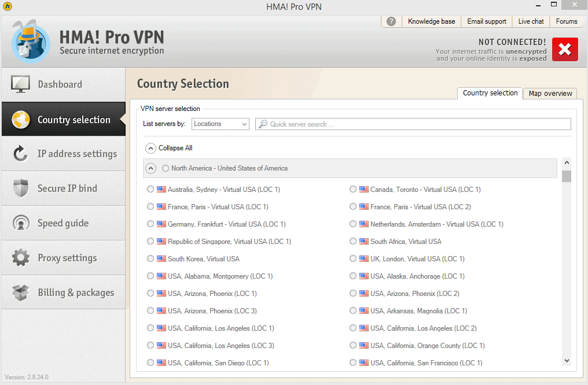
Task: Open the List servers by dropdown
Action: [220, 124]
